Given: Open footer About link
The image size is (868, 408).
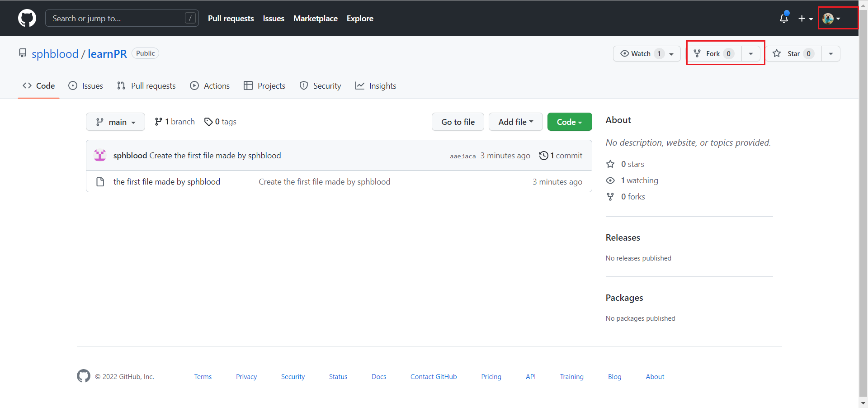Looking at the screenshot, I should pos(655,377).
